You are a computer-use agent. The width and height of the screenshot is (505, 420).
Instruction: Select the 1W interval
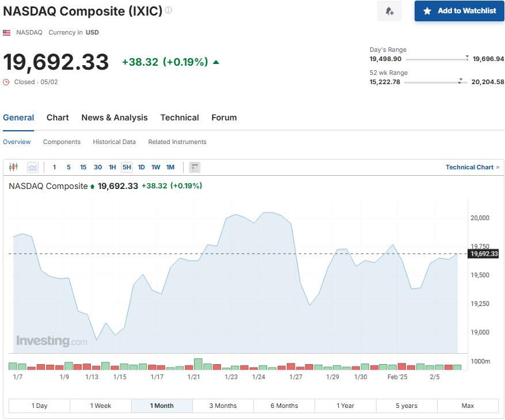tap(156, 167)
